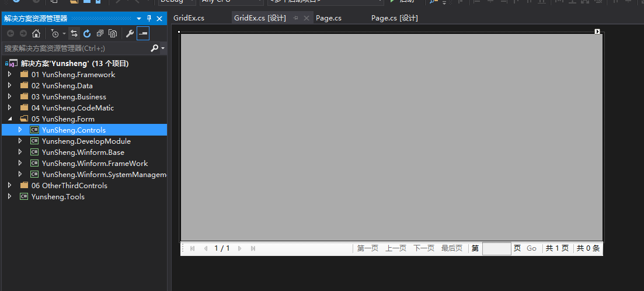The width and height of the screenshot is (644, 291).
Task: Open the Solution Explorer window position dropdown
Action: (139, 19)
